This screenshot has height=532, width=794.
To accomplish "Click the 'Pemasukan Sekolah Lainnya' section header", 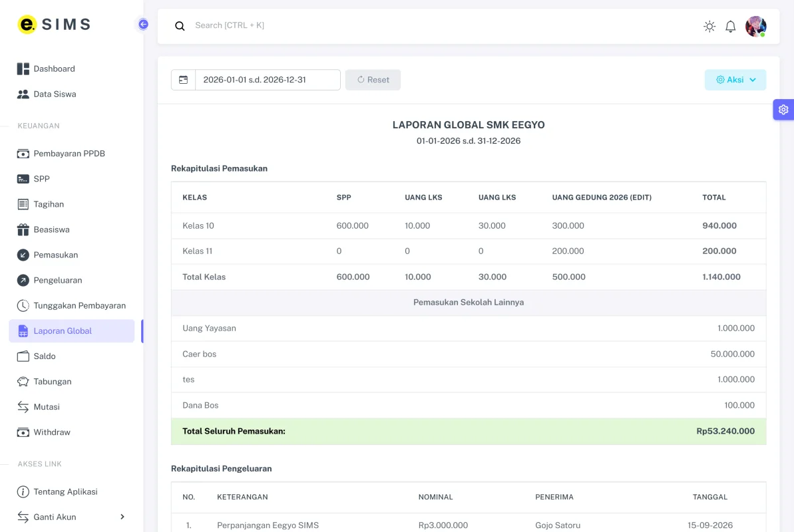I will pyautogui.click(x=469, y=303).
